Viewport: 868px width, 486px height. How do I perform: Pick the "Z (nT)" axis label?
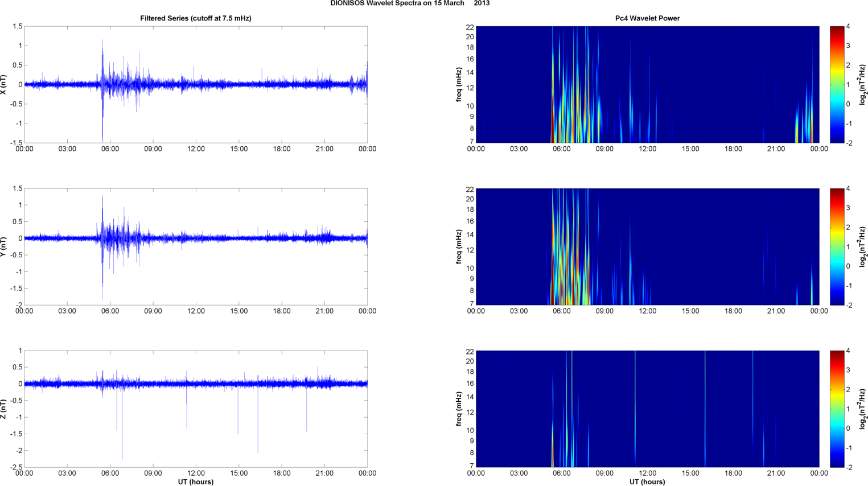(x=3, y=409)
